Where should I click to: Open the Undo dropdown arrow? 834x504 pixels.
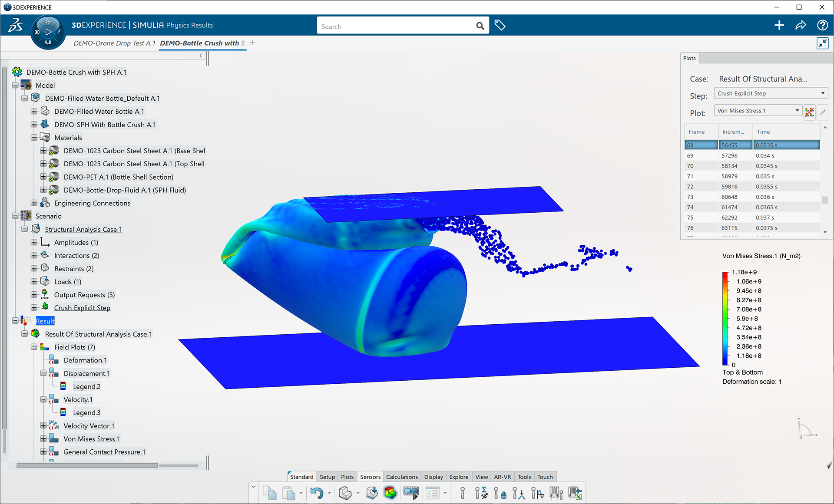(329, 493)
